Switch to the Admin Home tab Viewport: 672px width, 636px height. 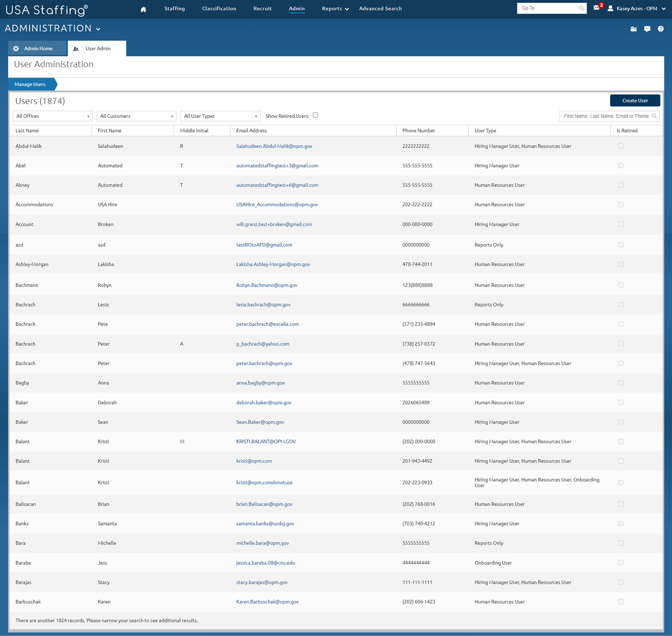click(38, 48)
